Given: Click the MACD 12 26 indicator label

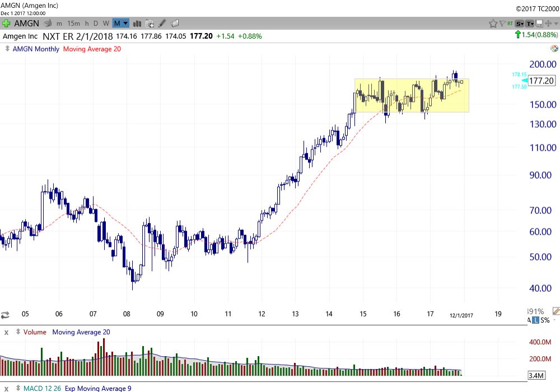Looking at the screenshot, I should (x=41, y=388).
